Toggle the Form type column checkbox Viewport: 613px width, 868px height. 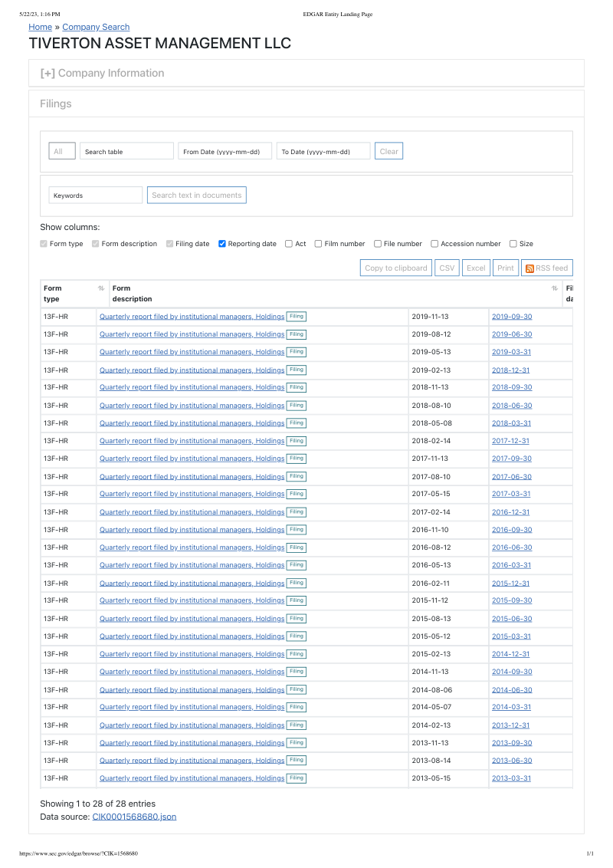click(44, 244)
